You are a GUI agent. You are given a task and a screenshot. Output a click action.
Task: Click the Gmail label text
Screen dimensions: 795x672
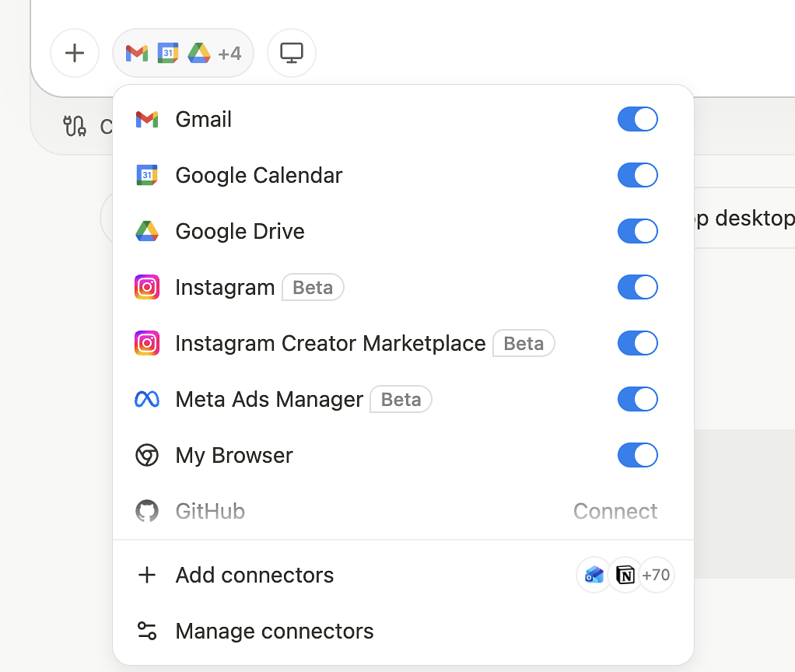203,120
